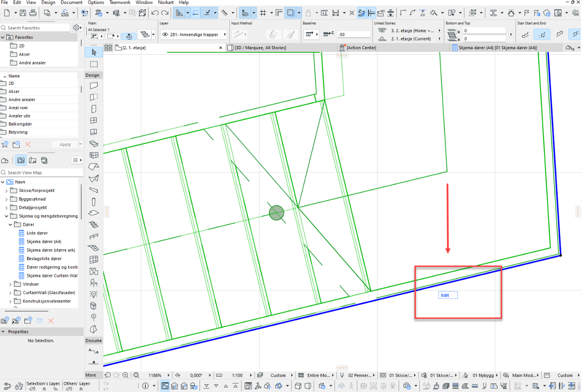The width and height of the screenshot is (582, 392).
Task: Open the Teamwork menu
Action: 120,2
